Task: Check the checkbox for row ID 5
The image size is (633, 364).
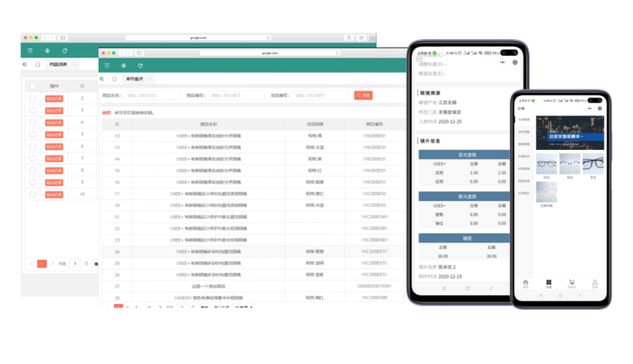Action: click(x=33, y=134)
